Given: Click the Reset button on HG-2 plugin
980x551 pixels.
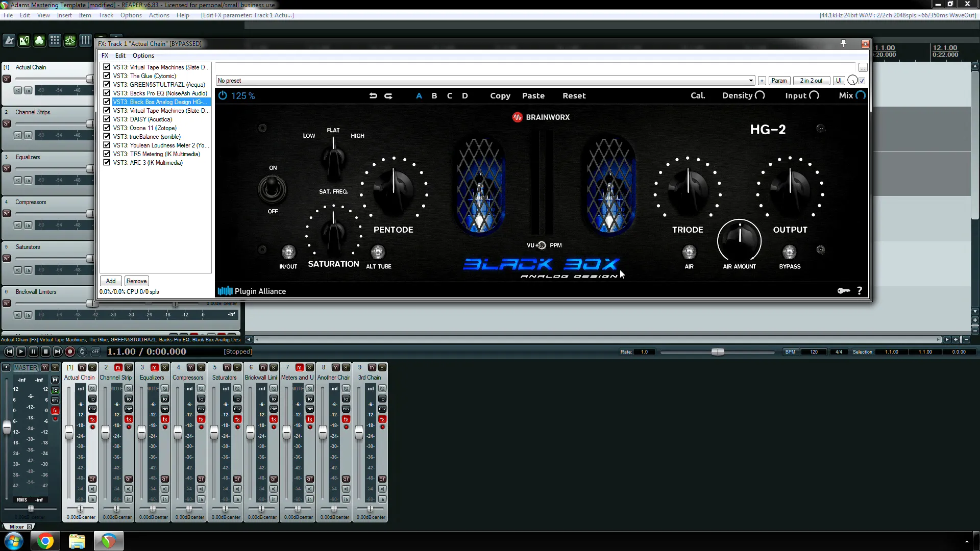Looking at the screenshot, I should pyautogui.click(x=574, y=95).
